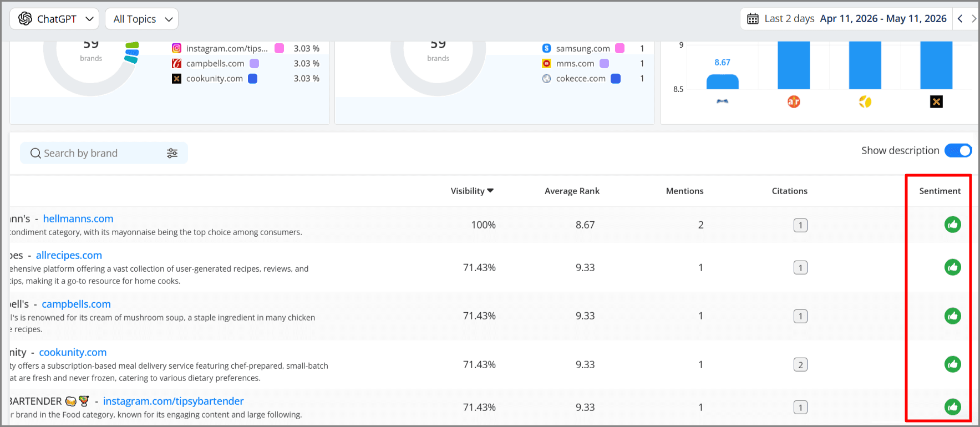Click the purple swatch beside campbells.com legend
Image resolution: width=980 pixels, height=427 pixels.
[254, 63]
